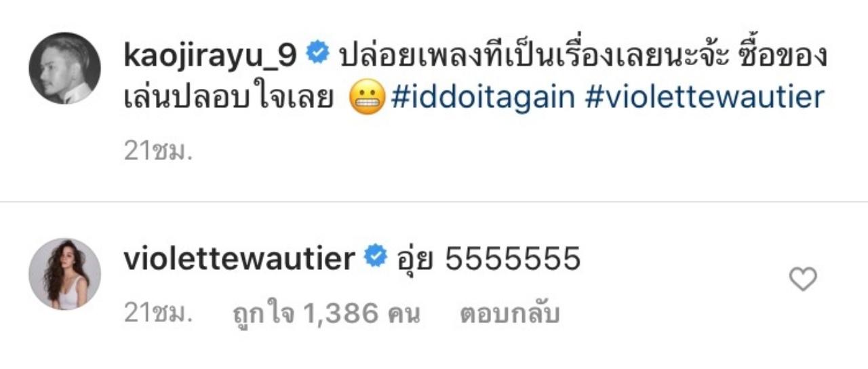Open kaojirayu_9's profile picture
The image size is (868, 369).
pos(64,68)
